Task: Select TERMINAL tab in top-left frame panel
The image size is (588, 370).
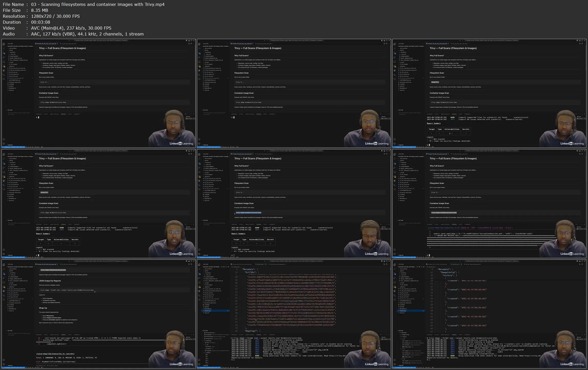Action: pos(63,114)
